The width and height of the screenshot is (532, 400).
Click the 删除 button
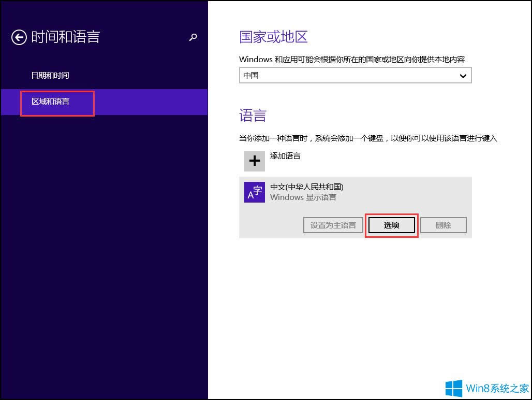444,225
